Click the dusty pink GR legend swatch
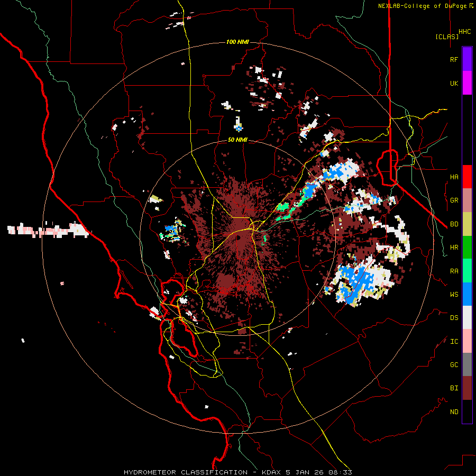This screenshot has width=476, height=476. (x=467, y=200)
